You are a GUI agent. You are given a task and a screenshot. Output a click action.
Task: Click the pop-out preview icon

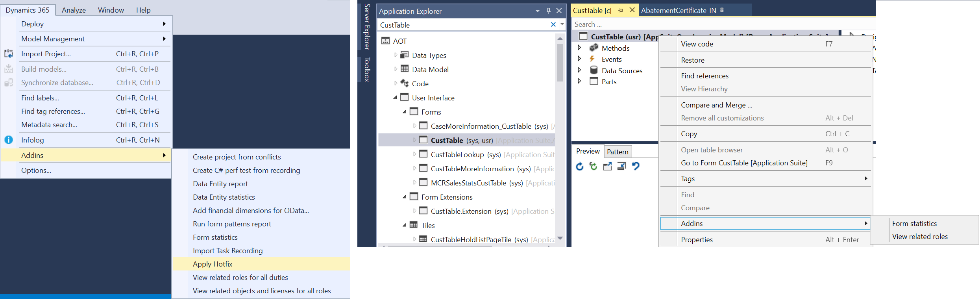tap(608, 167)
